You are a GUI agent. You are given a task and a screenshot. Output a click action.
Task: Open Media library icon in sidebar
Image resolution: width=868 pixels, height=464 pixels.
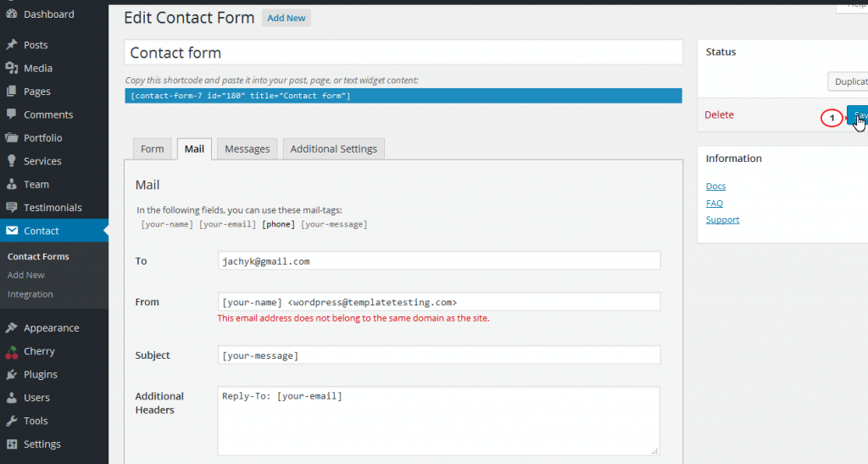click(12, 68)
